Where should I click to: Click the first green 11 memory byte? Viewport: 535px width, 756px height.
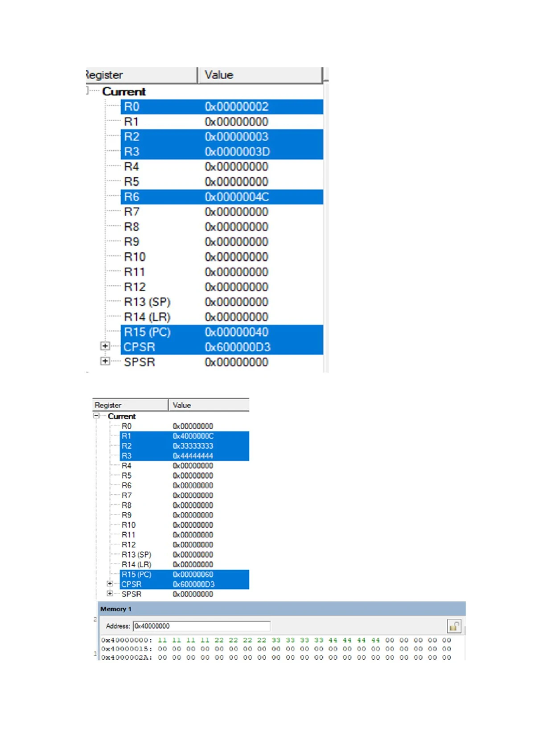point(162,640)
